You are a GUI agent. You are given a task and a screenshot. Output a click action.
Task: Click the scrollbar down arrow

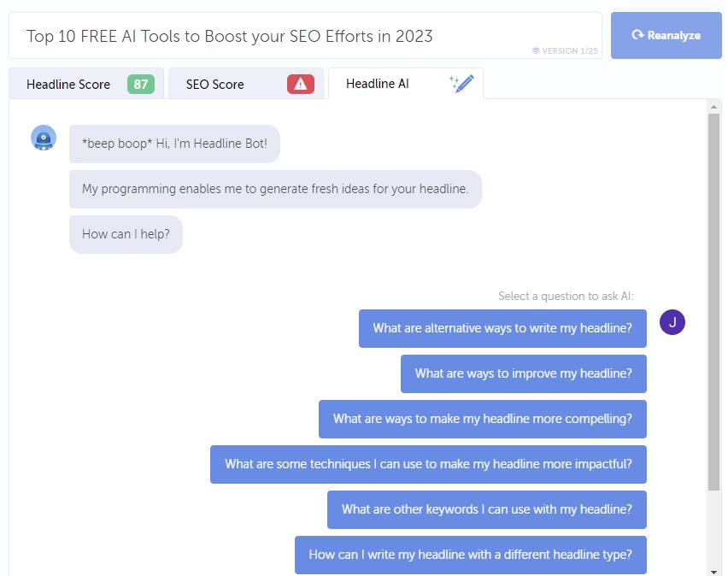point(713,572)
